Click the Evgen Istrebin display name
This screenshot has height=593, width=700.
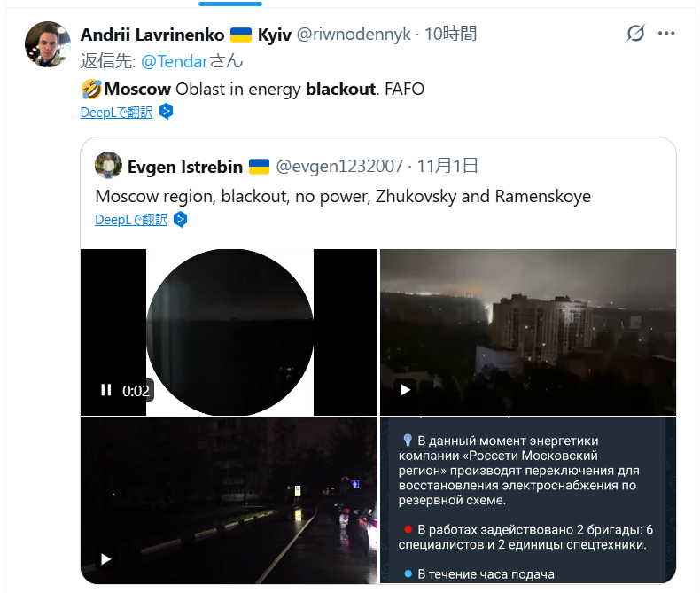[185, 166]
